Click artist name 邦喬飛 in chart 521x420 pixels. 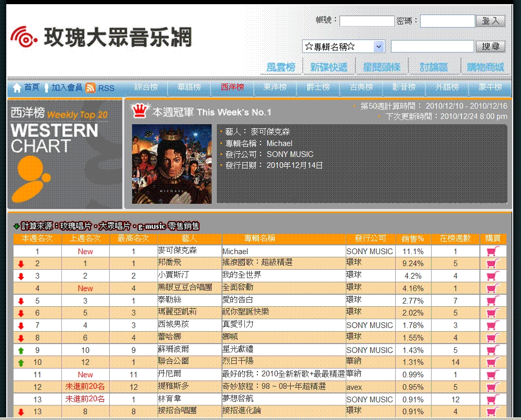(x=170, y=262)
